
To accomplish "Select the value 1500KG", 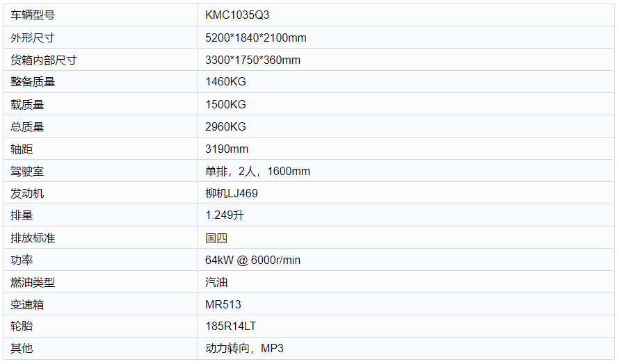I will 225,104.
